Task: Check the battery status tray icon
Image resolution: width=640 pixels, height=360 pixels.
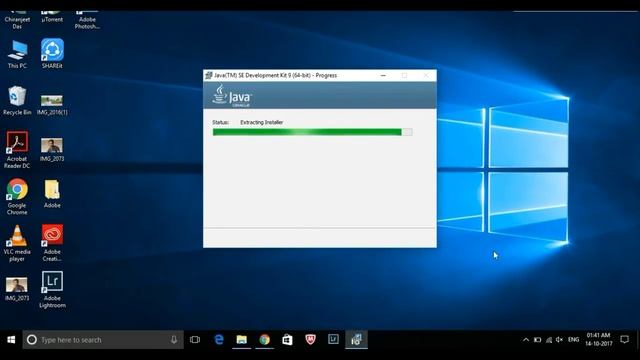Action: (x=538, y=340)
